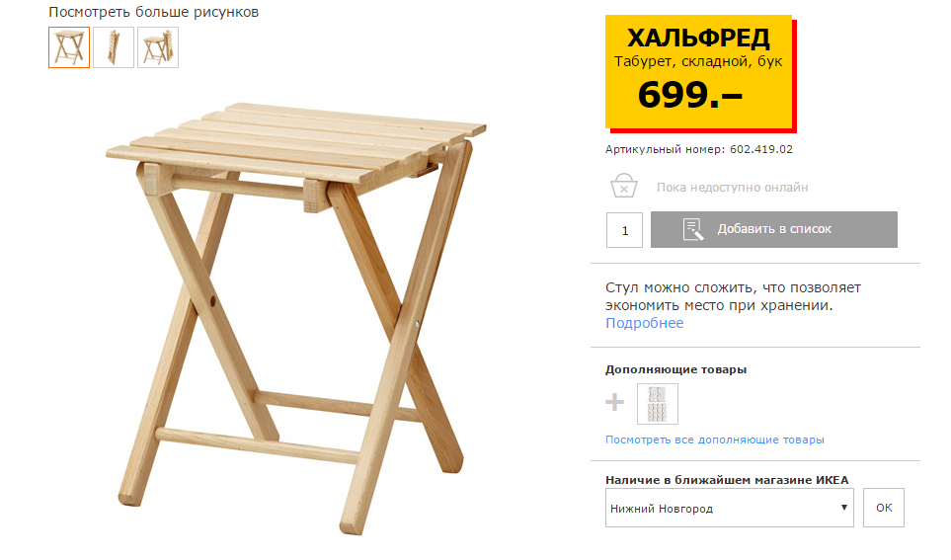Open the third thumbnail with stacked stools

pos(158,47)
